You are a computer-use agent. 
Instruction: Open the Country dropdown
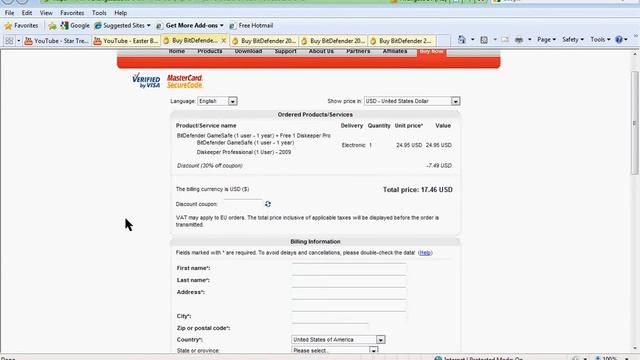coord(338,340)
